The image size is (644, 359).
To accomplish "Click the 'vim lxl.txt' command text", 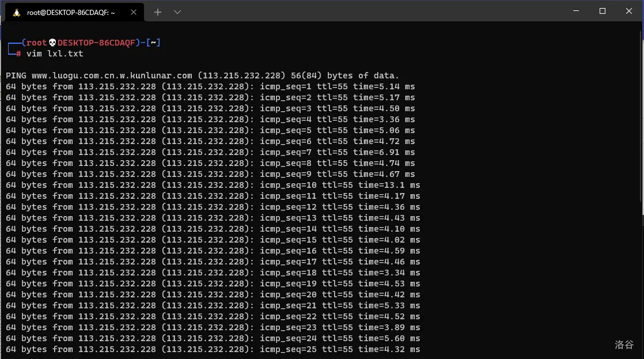I will click(x=55, y=54).
